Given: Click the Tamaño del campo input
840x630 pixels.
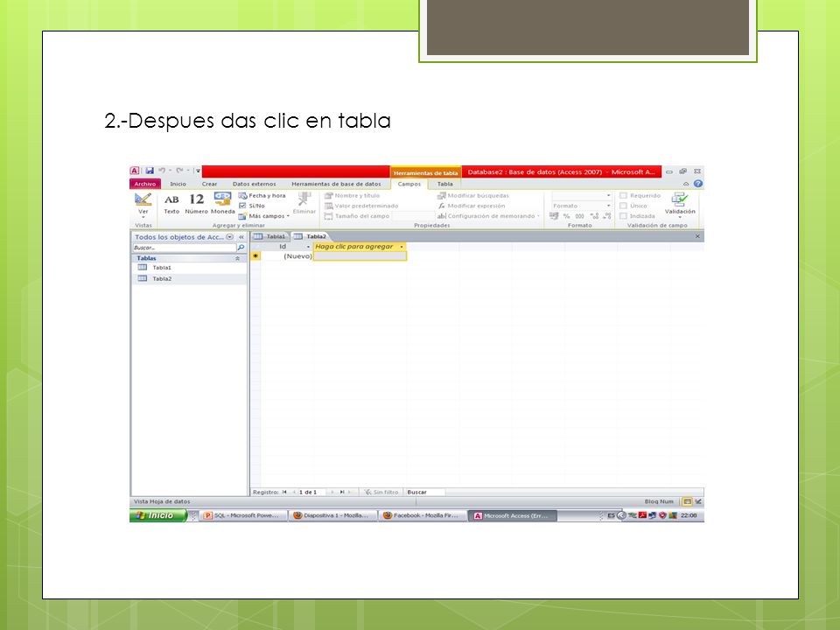Looking at the screenshot, I should point(413,216).
